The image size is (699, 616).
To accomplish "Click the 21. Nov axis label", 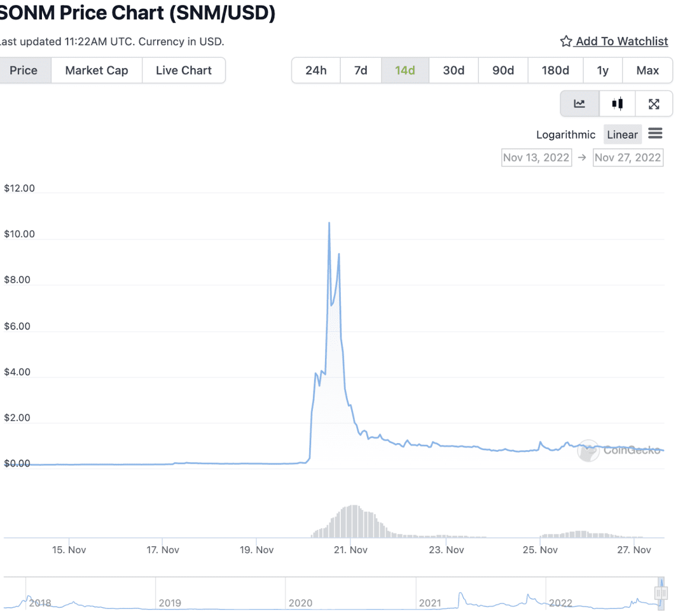I will point(351,550).
